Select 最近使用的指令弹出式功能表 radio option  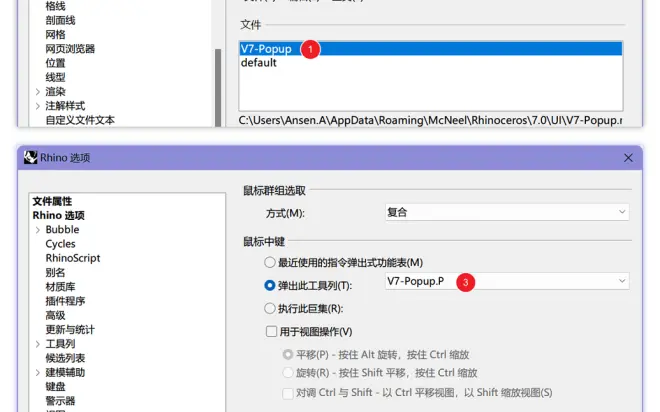(x=270, y=263)
